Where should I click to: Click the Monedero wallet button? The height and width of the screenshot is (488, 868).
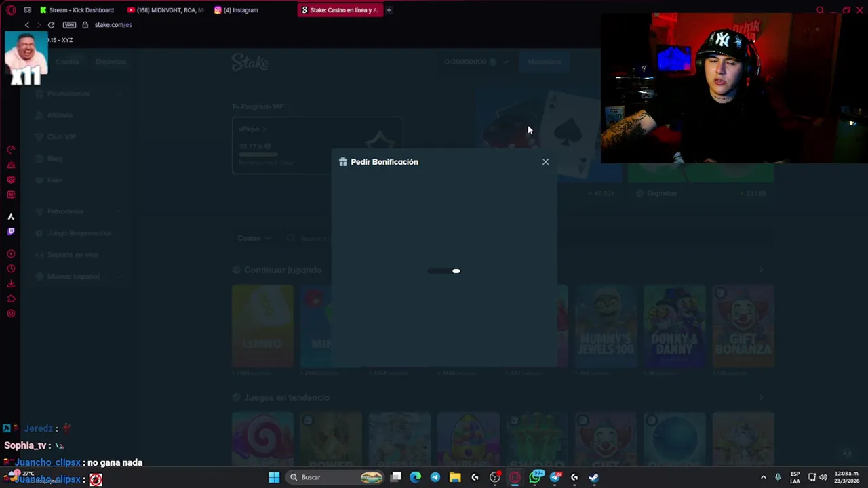(545, 62)
